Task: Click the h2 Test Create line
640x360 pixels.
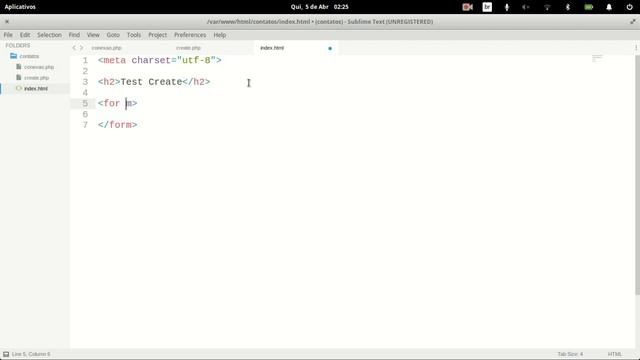Action: (154, 82)
